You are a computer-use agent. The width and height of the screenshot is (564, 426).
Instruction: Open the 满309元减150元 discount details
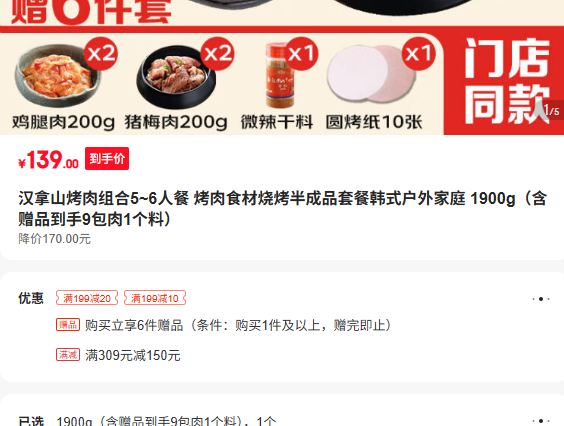point(133,355)
